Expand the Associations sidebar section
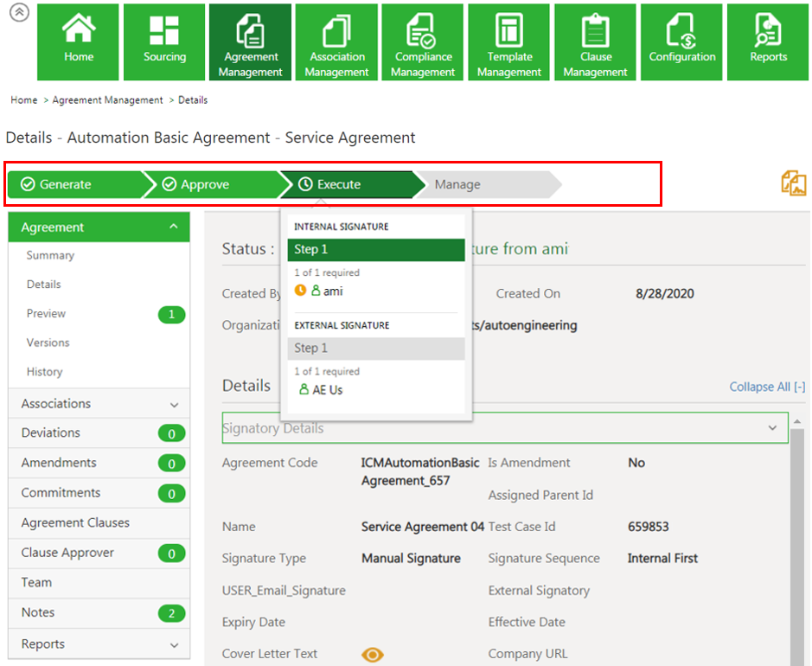The width and height of the screenshot is (812, 666). point(174,405)
